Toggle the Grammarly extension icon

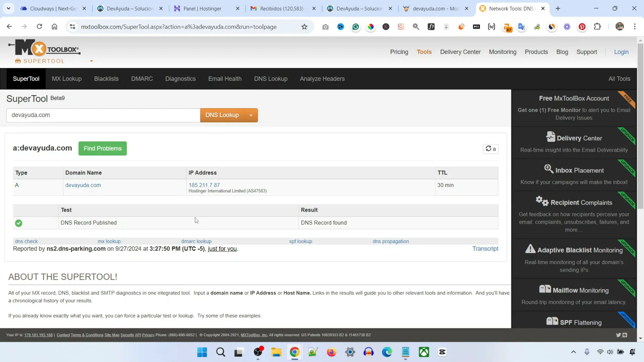[355, 27]
